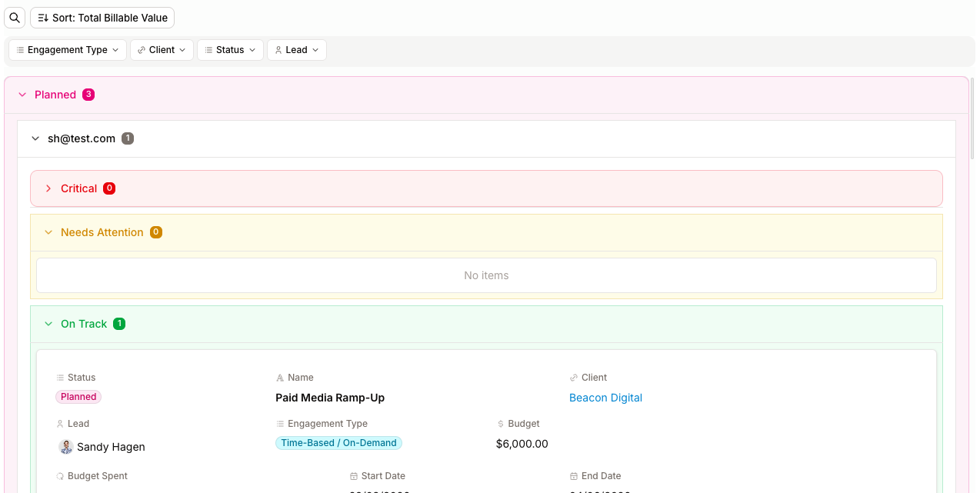Click the link icon next to Client field
The height and width of the screenshot is (493, 980).
tap(574, 378)
